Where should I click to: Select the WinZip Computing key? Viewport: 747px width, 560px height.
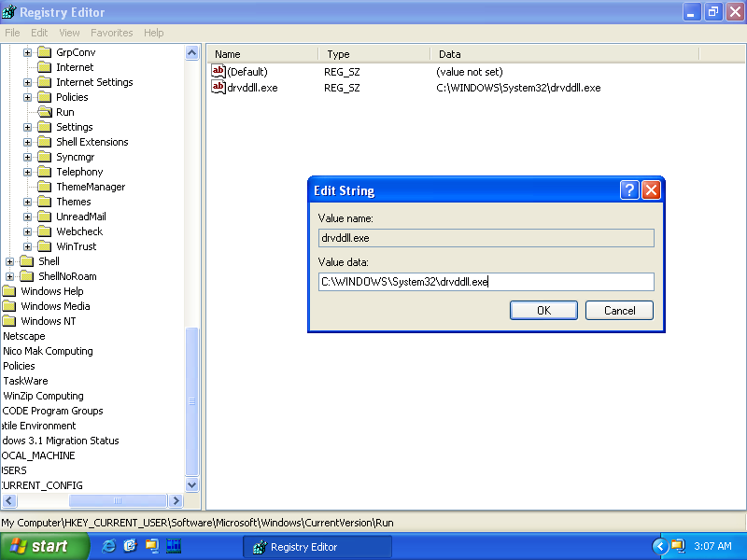pos(43,396)
